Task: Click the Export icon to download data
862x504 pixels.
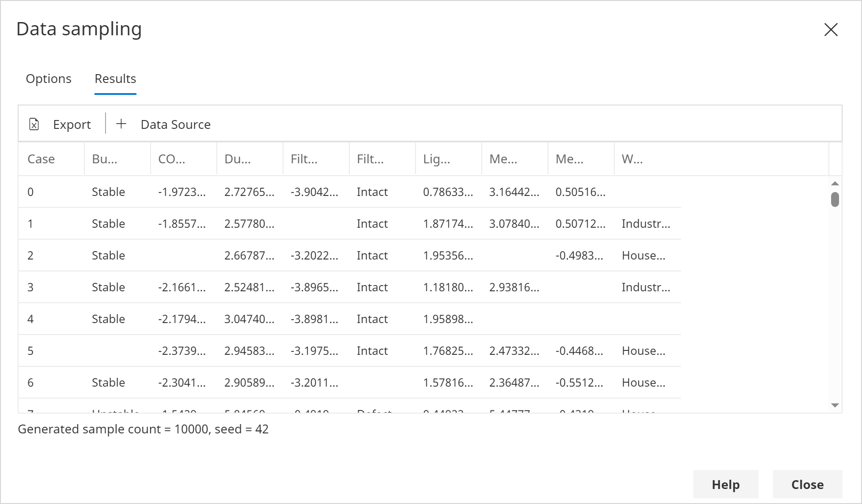Action: coord(33,125)
